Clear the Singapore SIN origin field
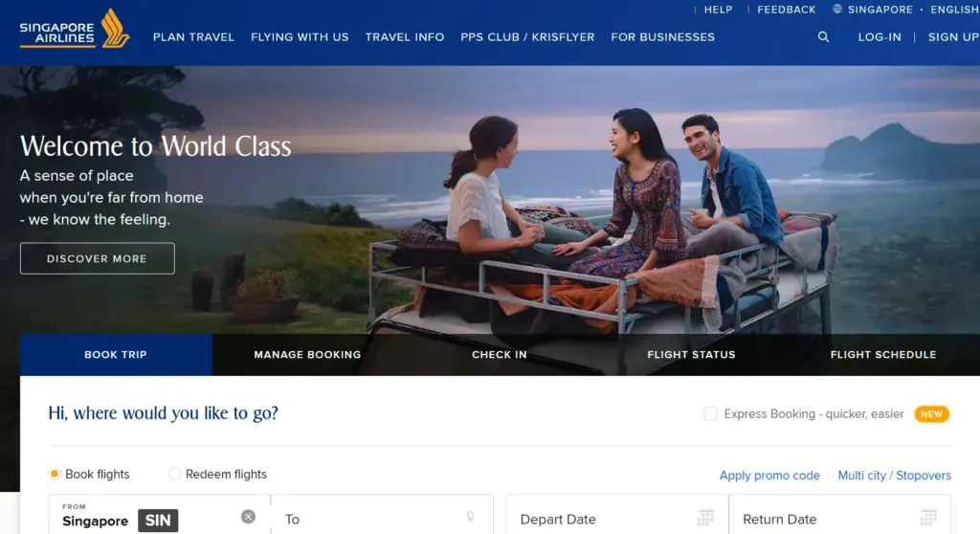Image resolution: width=980 pixels, height=534 pixels. click(248, 517)
